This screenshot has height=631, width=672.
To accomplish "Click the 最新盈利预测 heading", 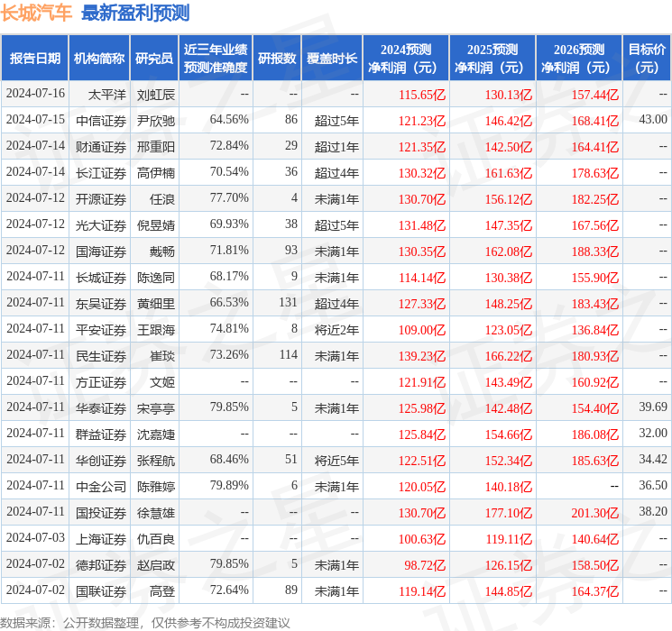I will pos(135,13).
